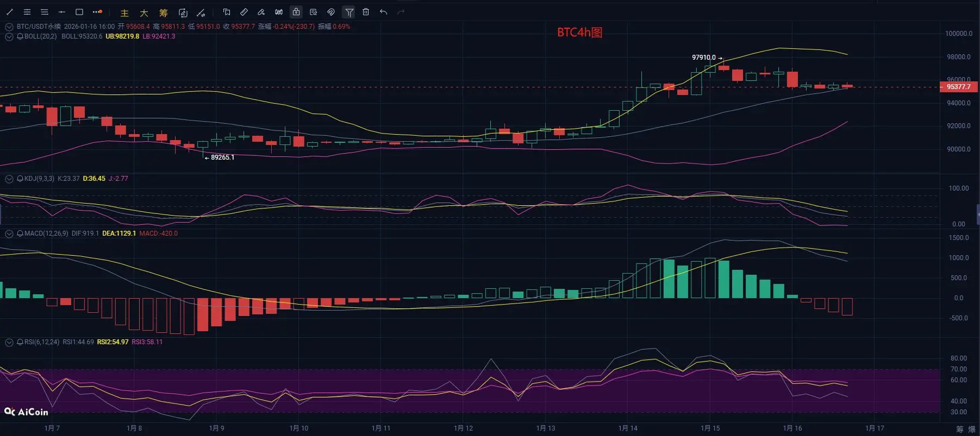Choose the three horizontal lines tool
This screenshot has height=436, width=980.
tap(45, 12)
